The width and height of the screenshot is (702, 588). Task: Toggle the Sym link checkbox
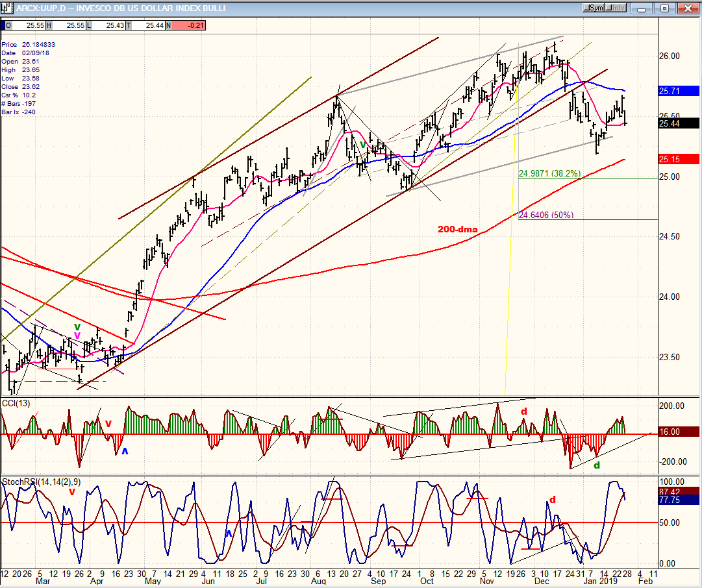[594, 8]
